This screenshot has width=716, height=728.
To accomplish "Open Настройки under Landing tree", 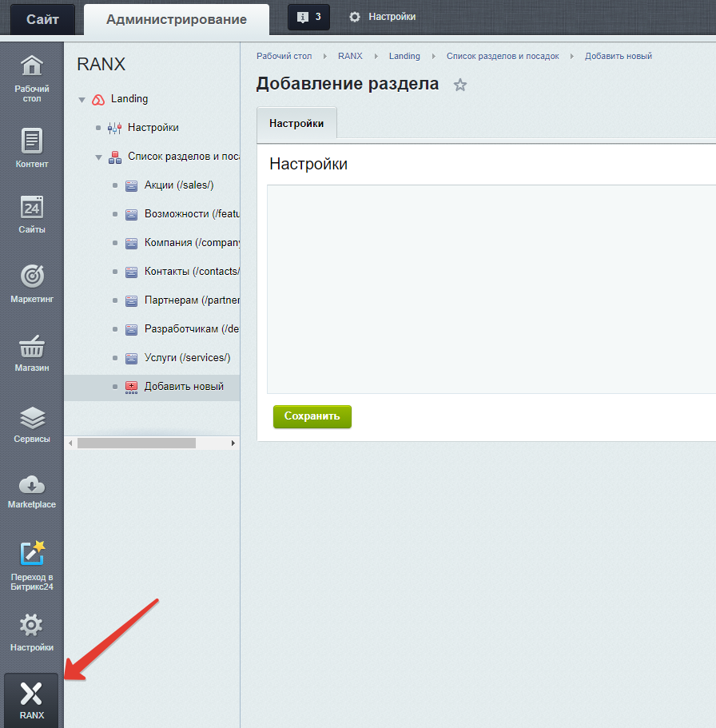I will (x=153, y=128).
